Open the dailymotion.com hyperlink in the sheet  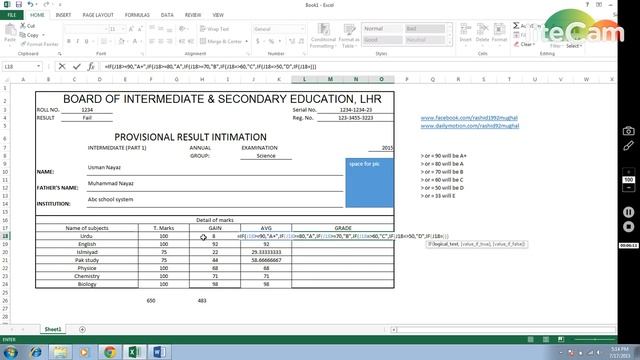[x=470, y=126]
